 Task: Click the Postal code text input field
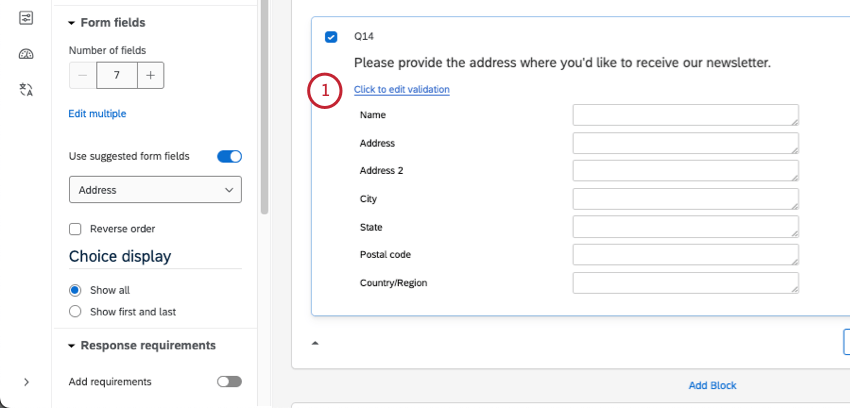pos(685,255)
